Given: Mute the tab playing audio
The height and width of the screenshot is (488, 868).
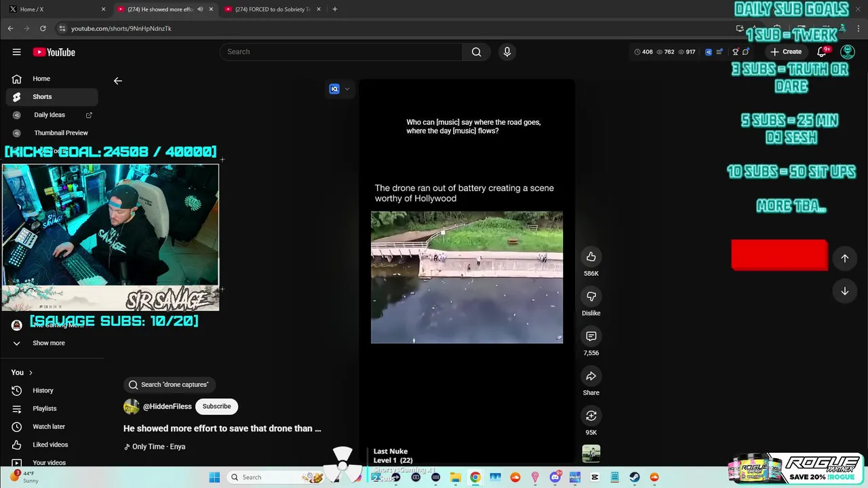Looking at the screenshot, I should click(x=200, y=9).
